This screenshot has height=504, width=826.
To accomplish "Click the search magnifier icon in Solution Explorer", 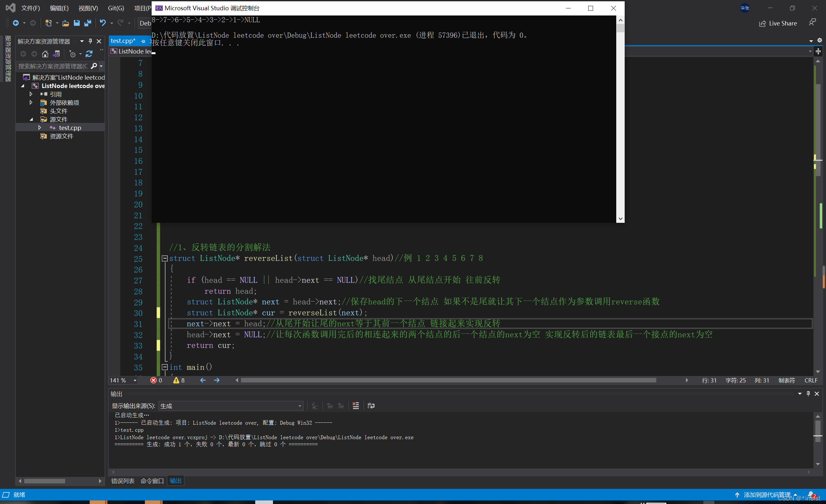I will (94, 66).
